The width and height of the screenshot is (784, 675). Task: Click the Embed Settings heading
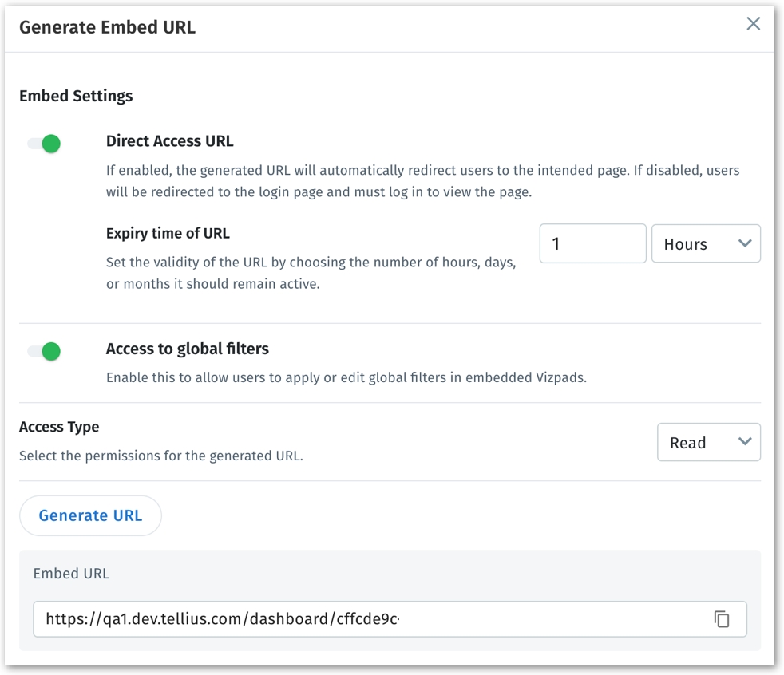[x=76, y=96]
